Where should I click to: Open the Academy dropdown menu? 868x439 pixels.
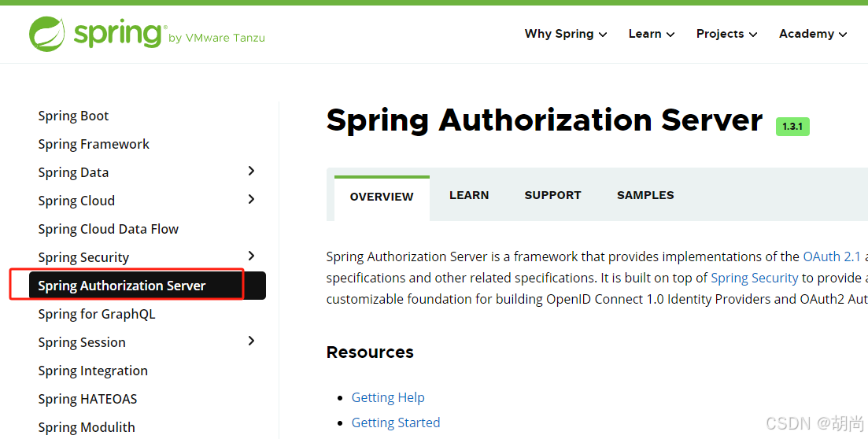coord(813,34)
